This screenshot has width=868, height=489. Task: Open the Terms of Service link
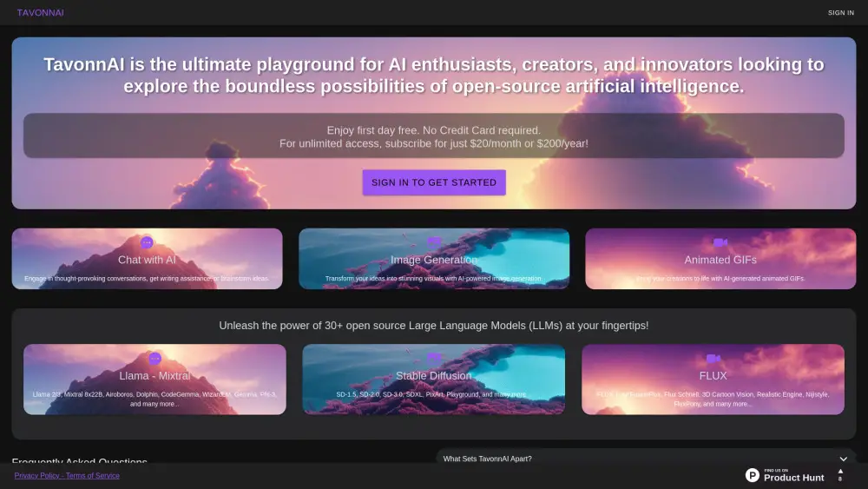[93, 475]
